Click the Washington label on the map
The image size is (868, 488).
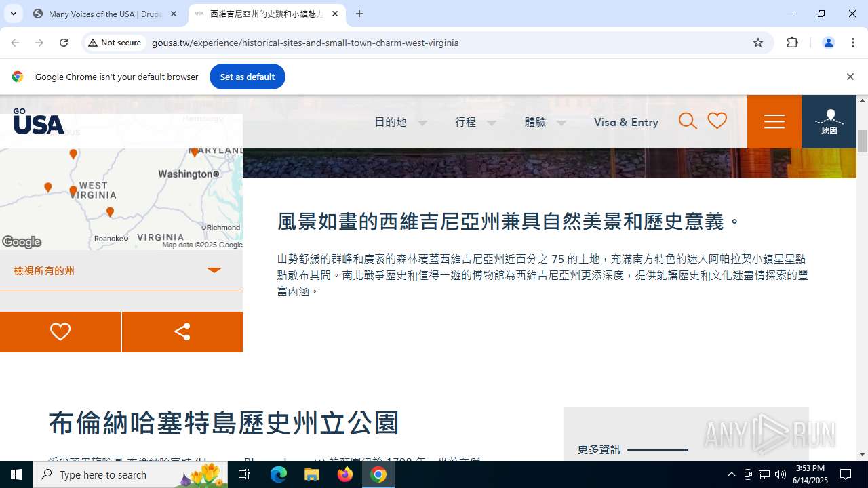click(184, 174)
